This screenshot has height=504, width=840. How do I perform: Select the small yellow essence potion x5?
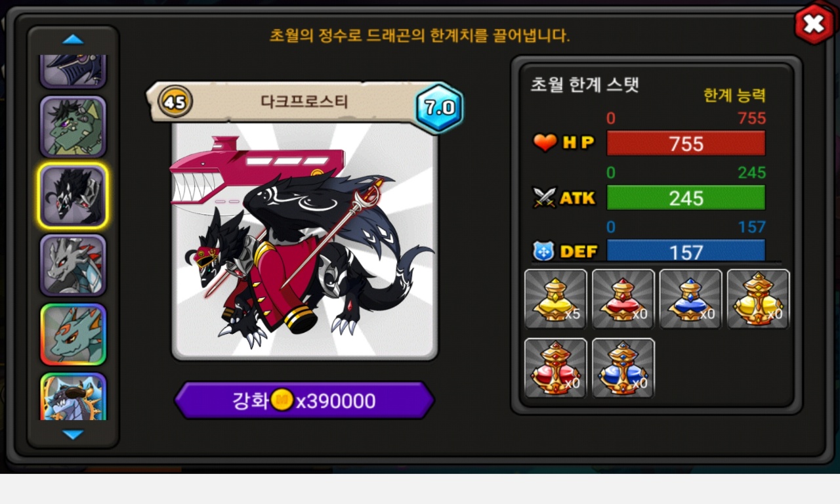point(556,299)
